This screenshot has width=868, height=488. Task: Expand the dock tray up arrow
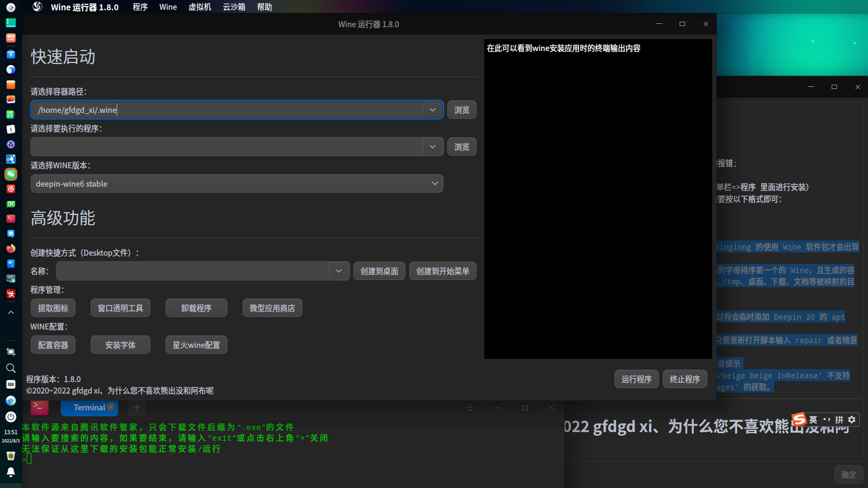click(10, 313)
